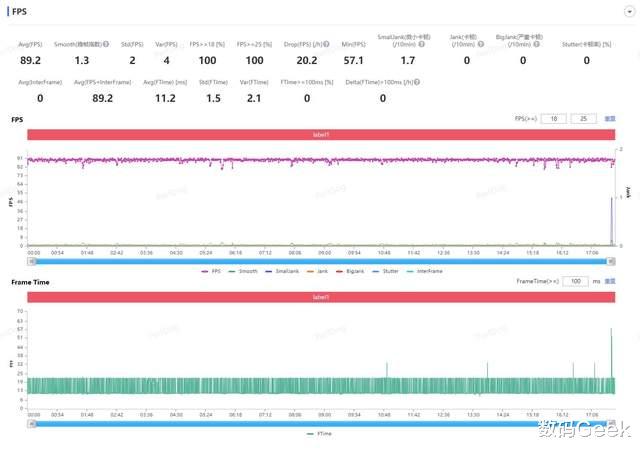Viewport: 640px width, 450px height.
Task: Open the SmallJank help icon
Action: [422, 44]
